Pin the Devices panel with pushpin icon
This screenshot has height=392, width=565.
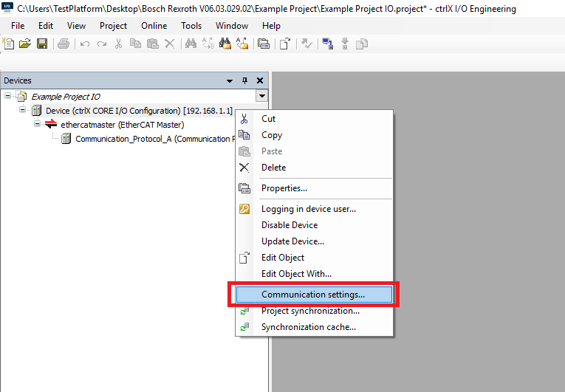(x=245, y=80)
